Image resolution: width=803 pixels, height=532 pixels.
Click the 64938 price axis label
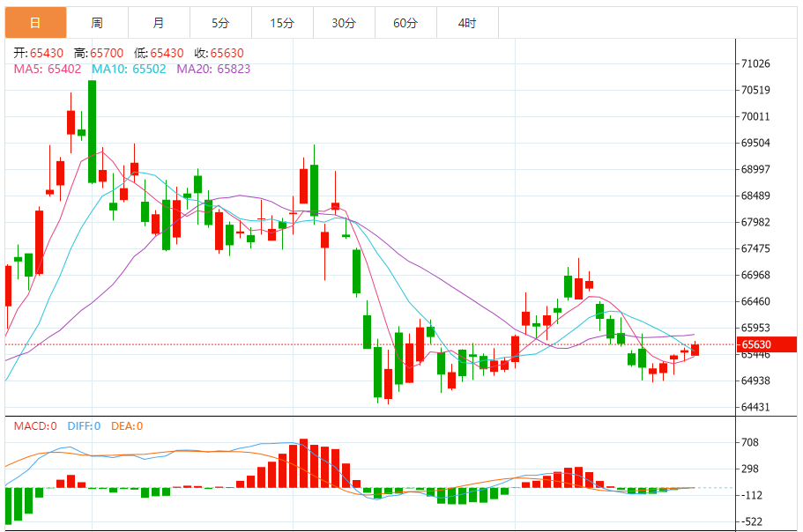756,381
